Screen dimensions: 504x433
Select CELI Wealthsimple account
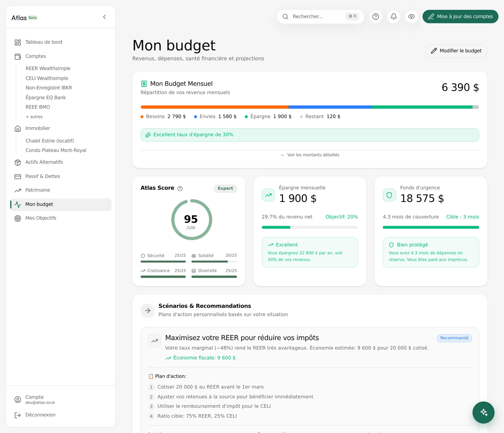click(x=47, y=78)
